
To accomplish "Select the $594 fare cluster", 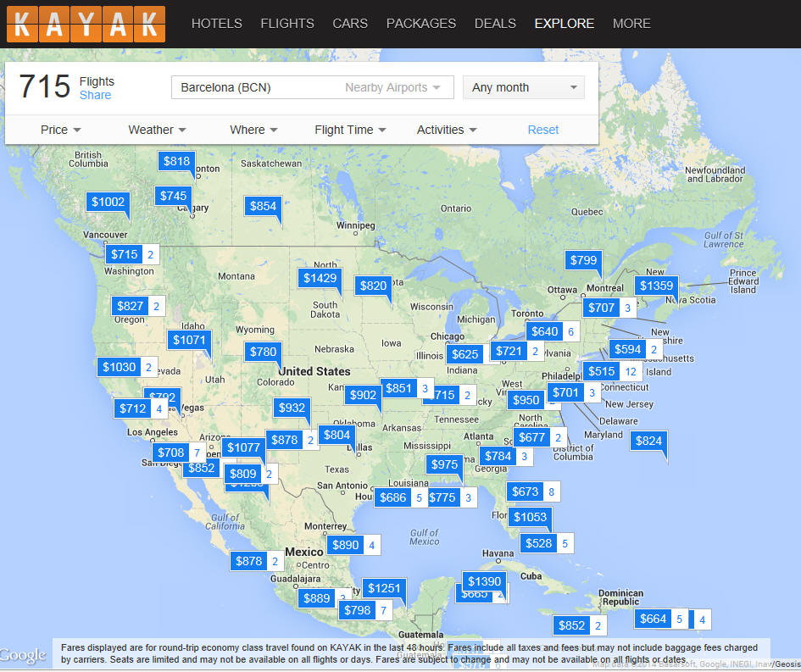I will tap(636, 349).
